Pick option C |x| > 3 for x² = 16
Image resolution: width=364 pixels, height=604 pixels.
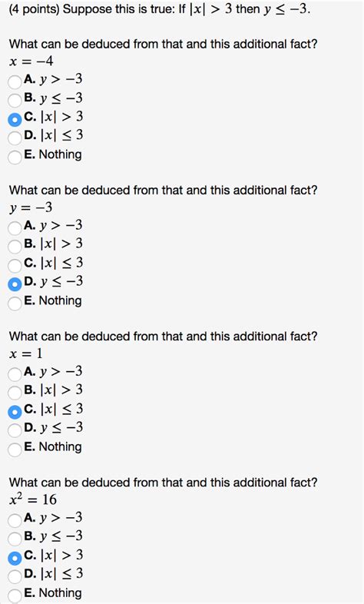(x=15, y=558)
